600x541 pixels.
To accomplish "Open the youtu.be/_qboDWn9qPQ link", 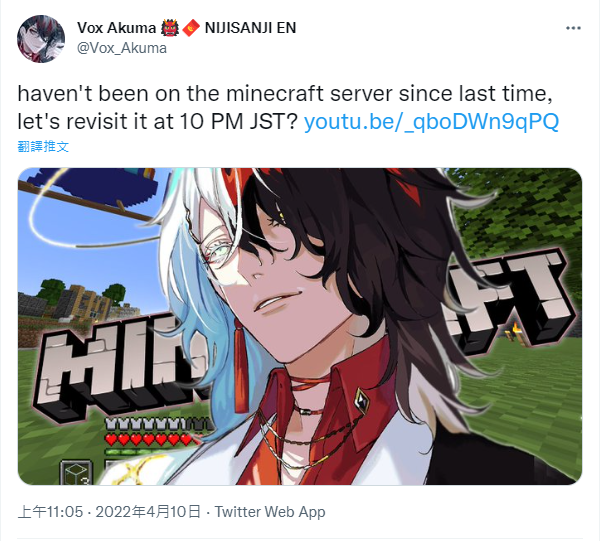I will click(431, 122).
